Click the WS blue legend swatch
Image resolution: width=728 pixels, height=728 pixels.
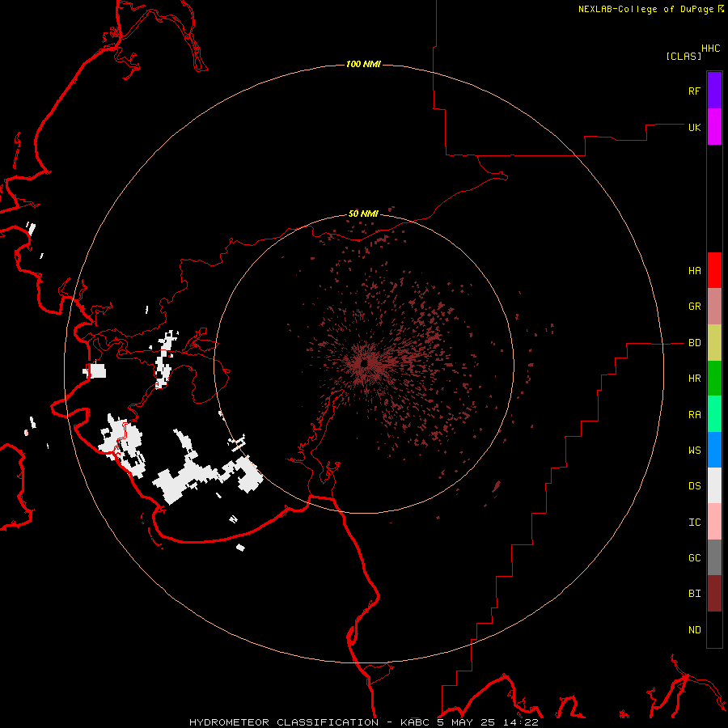coord(714,450)
